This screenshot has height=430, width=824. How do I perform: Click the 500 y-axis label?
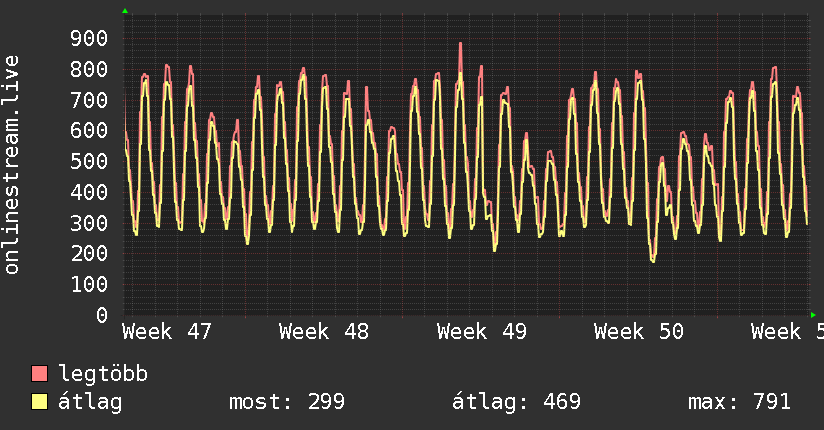89,161
